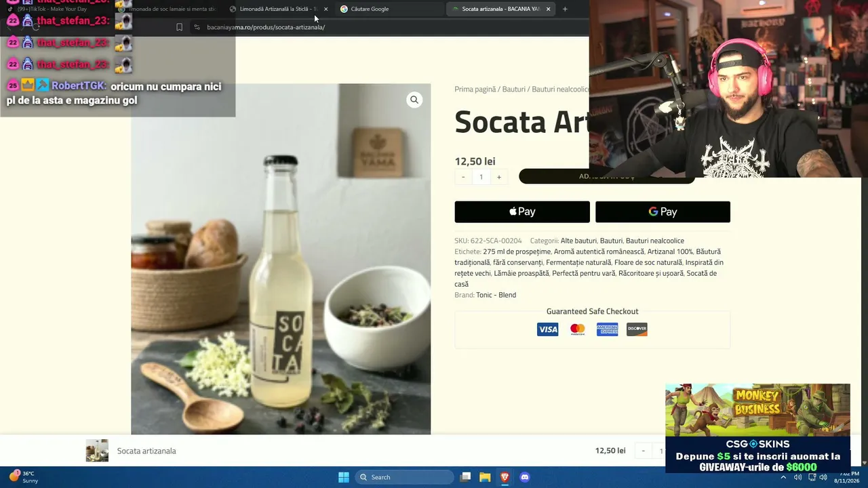Click the sticky bar product thumbnail

[97, 451]
